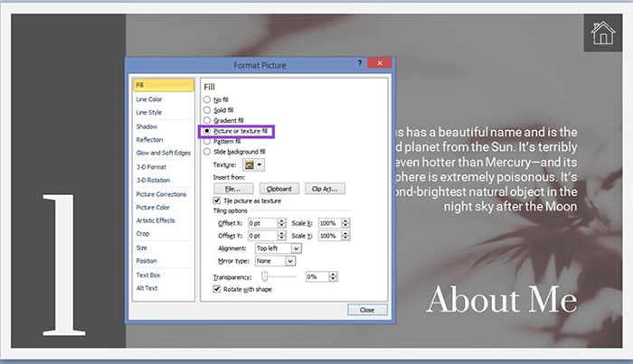Open the Texture dropdown

click(253, 165)
